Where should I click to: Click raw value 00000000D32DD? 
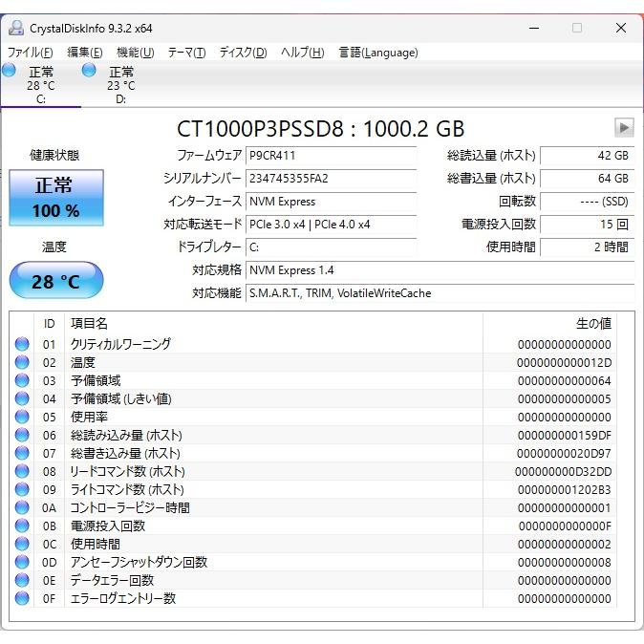click(564, 471)
